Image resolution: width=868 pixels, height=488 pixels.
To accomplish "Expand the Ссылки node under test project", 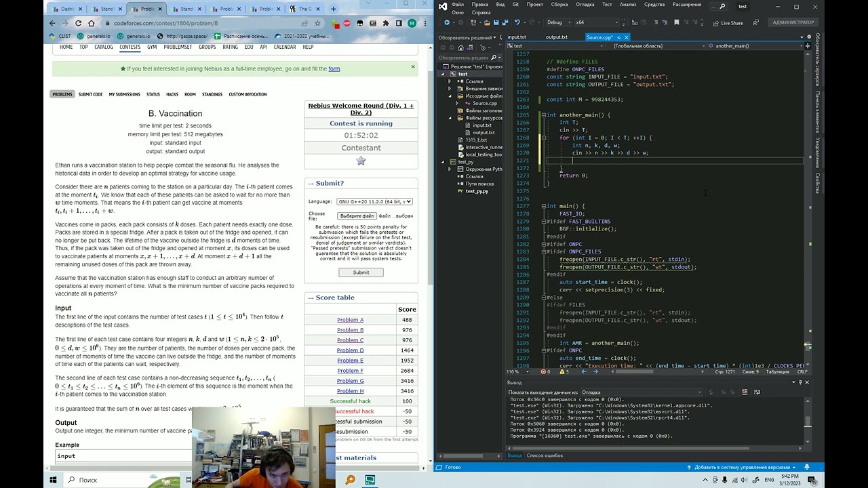I will (449, 81).
